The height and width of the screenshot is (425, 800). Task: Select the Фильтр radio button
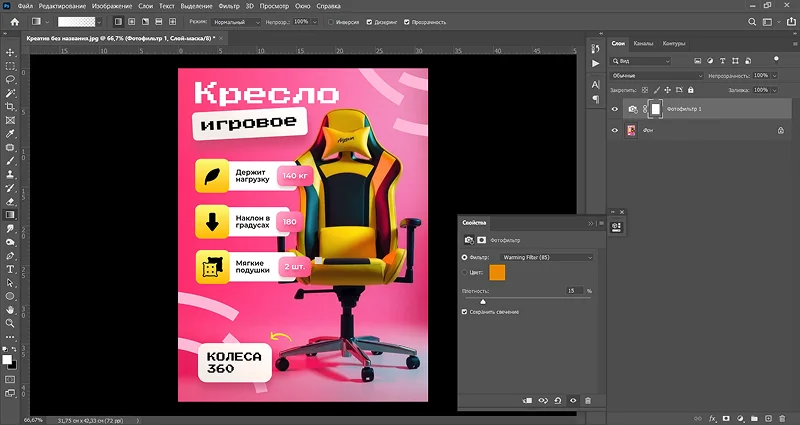pos(464,257)
